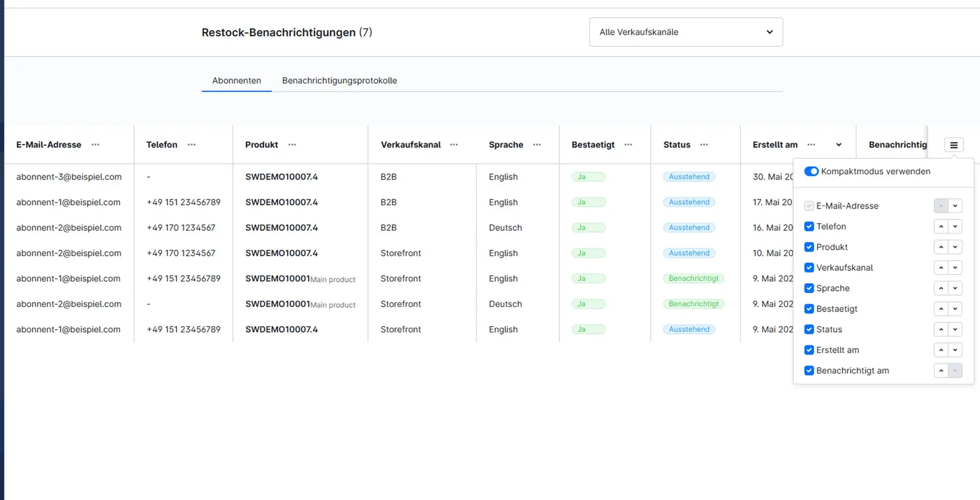Viewport: 980px width, 500px height.
Task: Move Verkaufskanal column down
Action: click(955, 267)
